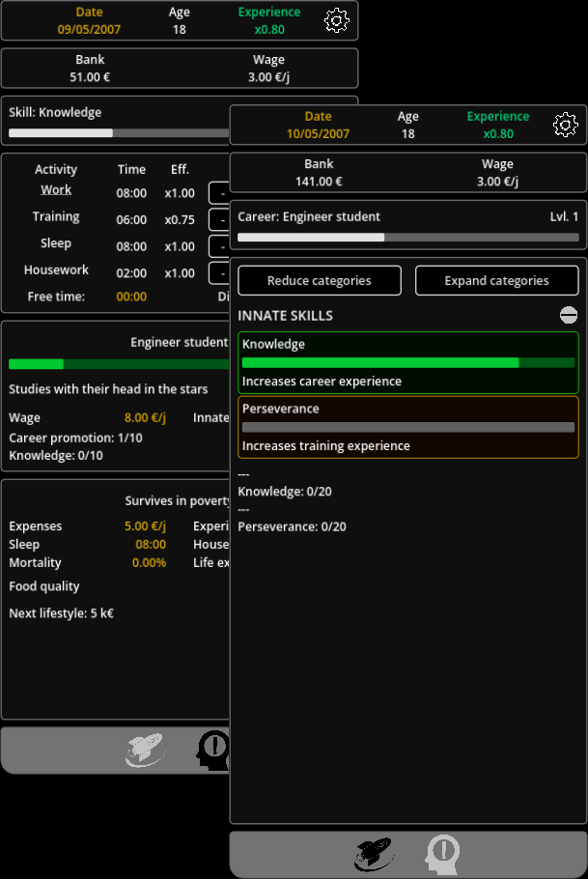Click Training activity label
This screenshot has height=879, width=588.
point(56,217)
